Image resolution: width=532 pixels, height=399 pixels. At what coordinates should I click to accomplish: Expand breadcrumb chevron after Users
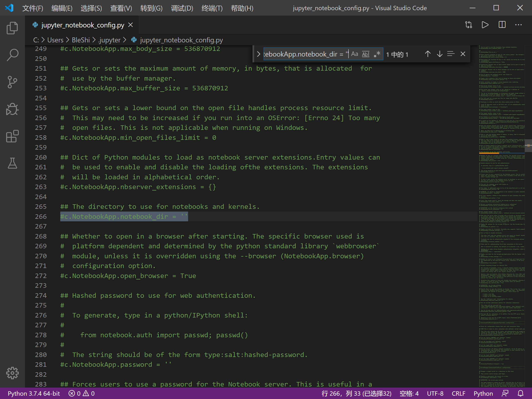68,40
